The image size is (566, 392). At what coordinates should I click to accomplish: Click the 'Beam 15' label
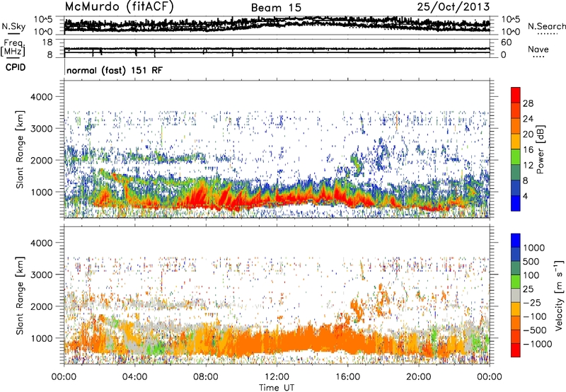click(x=276, y=8)
